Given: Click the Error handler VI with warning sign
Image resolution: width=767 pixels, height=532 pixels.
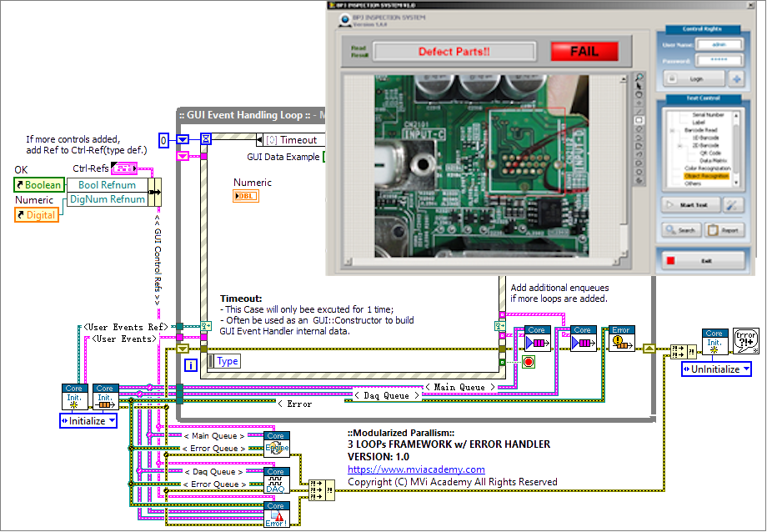Looking at the screenshot, I should pos(621,339).
